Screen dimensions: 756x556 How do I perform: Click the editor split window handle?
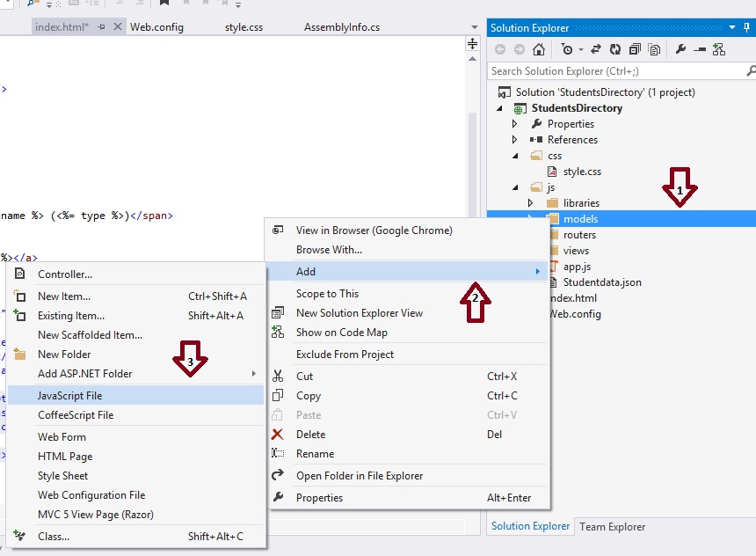(473, 44)
